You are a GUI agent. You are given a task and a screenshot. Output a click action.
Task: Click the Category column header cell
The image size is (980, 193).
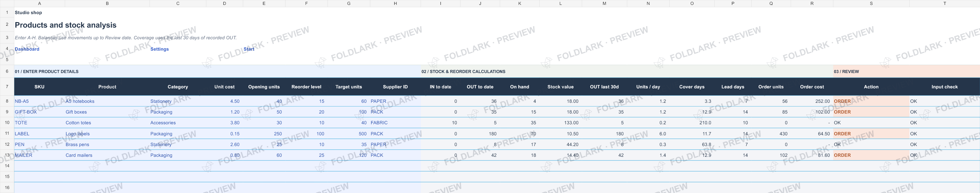(x=178, y=87)
